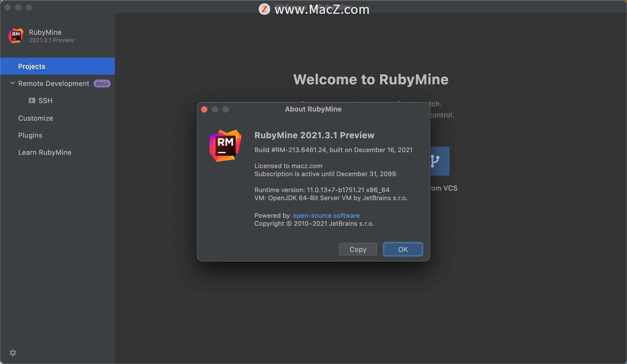
Task: Close the About RubyMine dialog
Action: (x=204, y=109)
